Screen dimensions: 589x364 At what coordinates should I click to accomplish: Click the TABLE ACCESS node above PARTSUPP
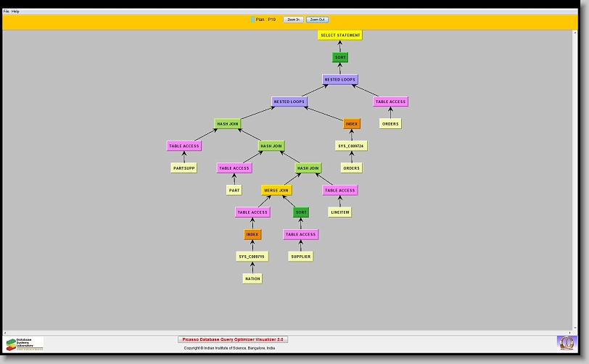coord(184,146)
